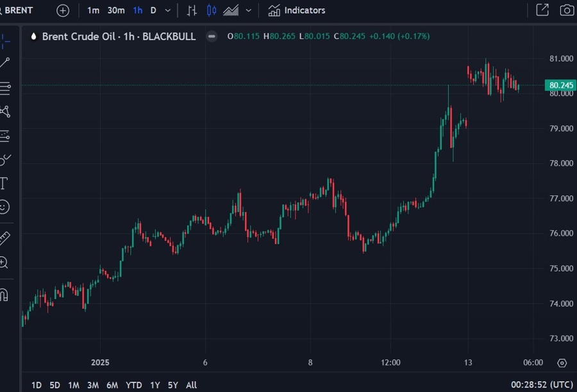Screen dimensions: 577x392
Task: Open chart in popup window icon
Action: point(542,10)
